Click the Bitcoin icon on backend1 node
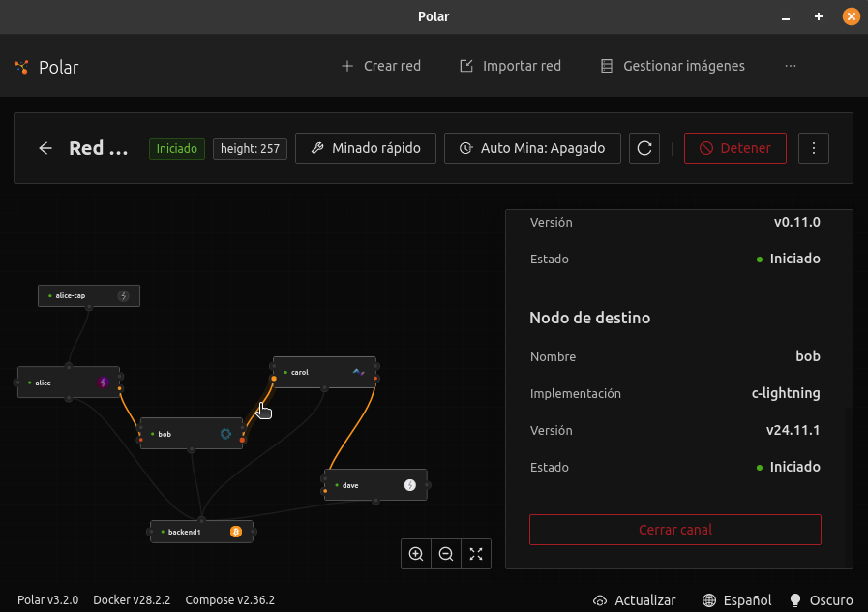This screenshot has width=868, height=612. pos(235,532)
